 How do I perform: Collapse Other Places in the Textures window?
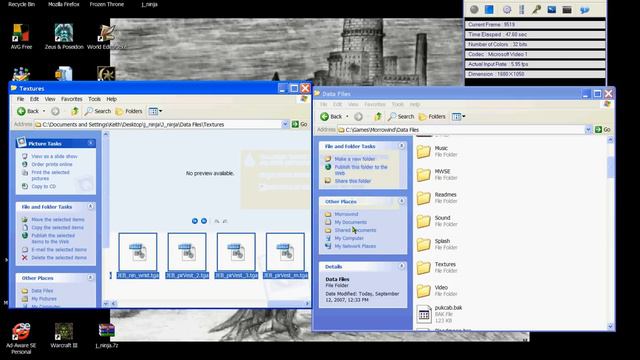(90, 278)
